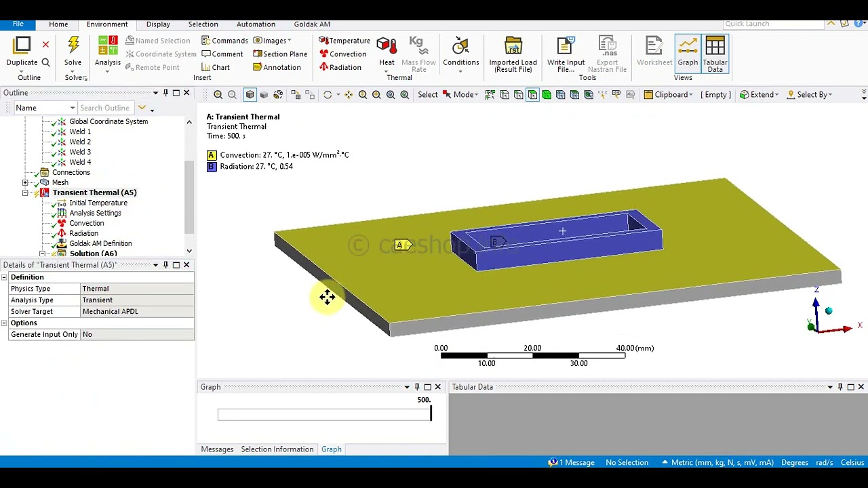Select Weld 3 in the tree

(80, 152)
